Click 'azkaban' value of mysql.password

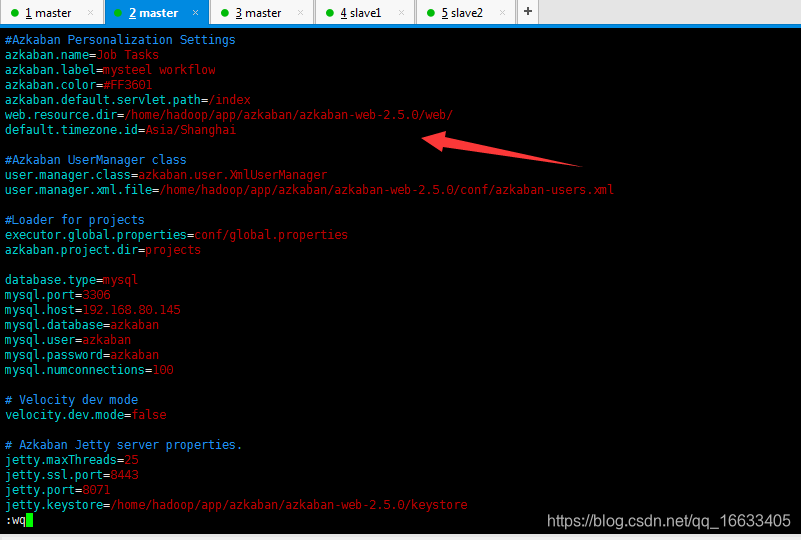(x=134, y=355)
